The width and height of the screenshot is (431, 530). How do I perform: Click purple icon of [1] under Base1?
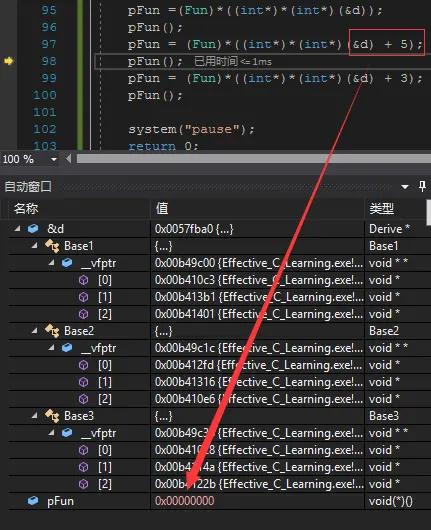pyautogui.click(x=83, y=297)
